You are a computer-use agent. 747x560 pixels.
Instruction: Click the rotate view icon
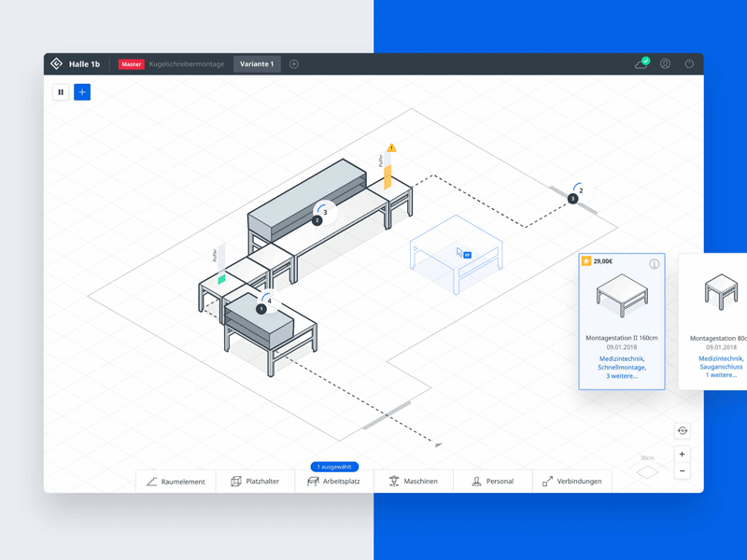[682, 430]
